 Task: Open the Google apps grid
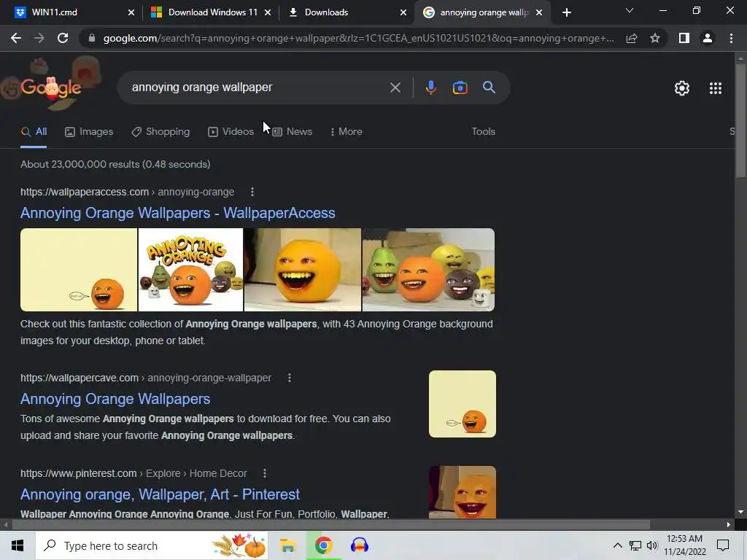[715, 88]
